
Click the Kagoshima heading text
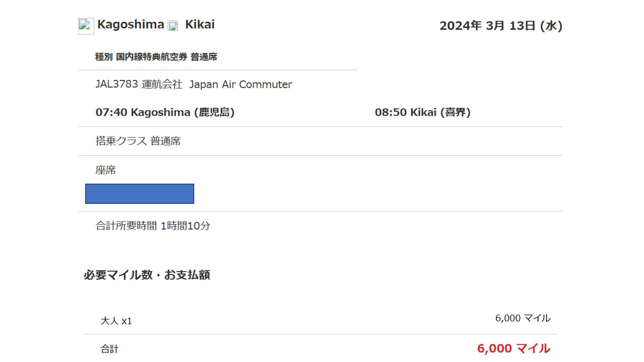click(x=130, y=24)
